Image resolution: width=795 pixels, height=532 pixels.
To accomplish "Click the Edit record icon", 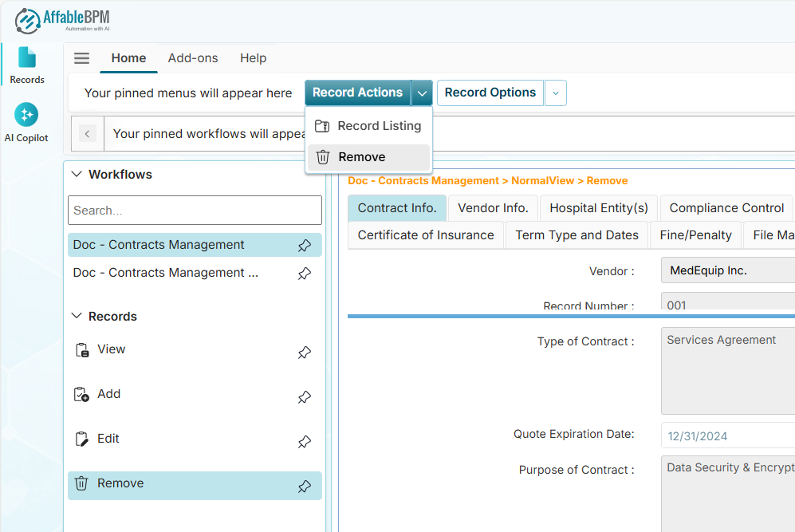I will coord(81,439).
